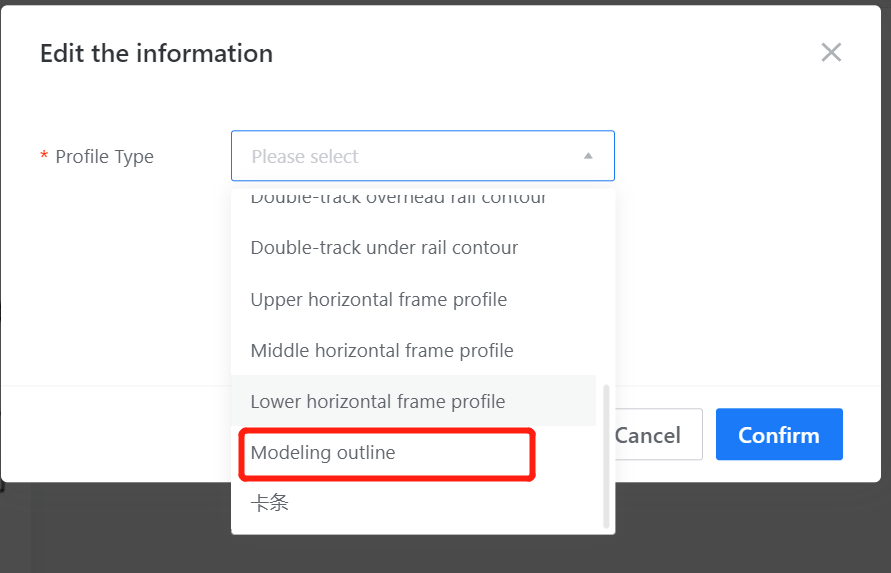Viewport: 891px width, 573px height.
Task: Pick "Upper horizontal frame profile" from list
Action: coord(378,300)
